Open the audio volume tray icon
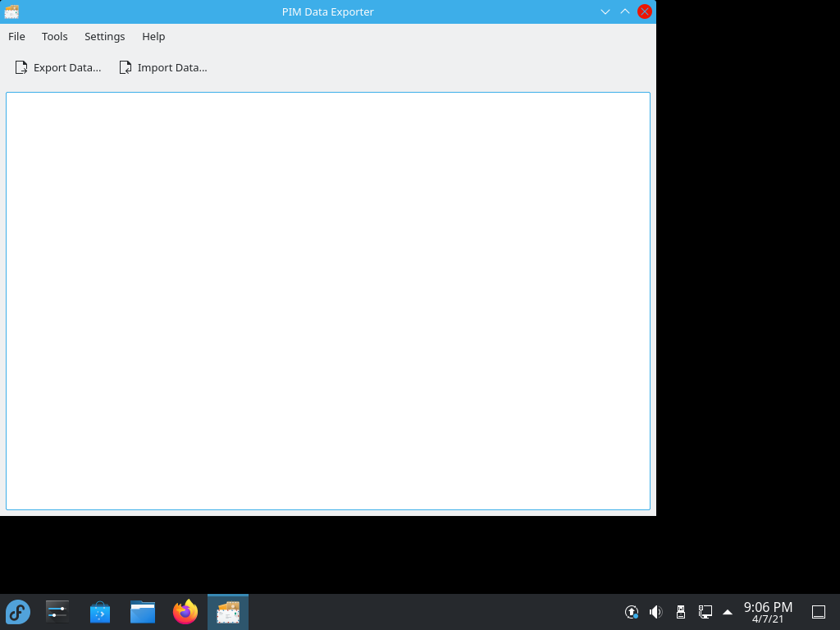The image size is (840, 630). tap(655, 612)
